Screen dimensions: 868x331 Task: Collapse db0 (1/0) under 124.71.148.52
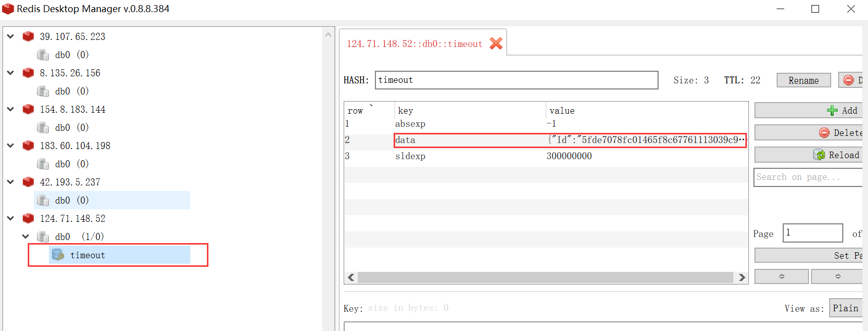click(26, 237)
